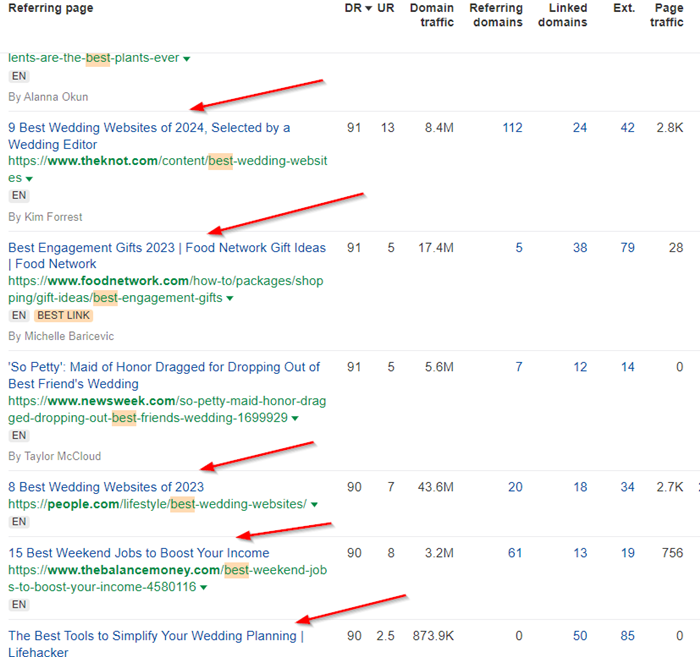
Task: Click referring domains value 7 for newsweek
Action: click(x=519, y=367)
